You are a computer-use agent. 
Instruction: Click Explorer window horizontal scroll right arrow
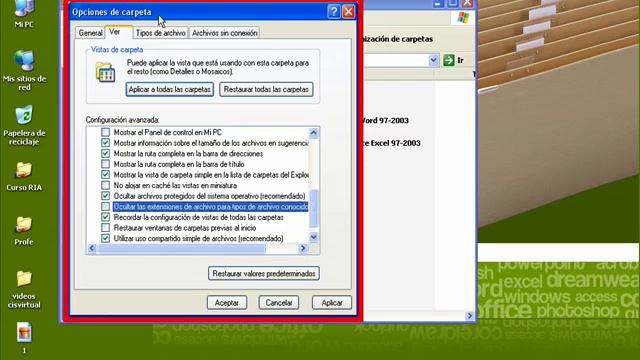(x=469, y=316)
